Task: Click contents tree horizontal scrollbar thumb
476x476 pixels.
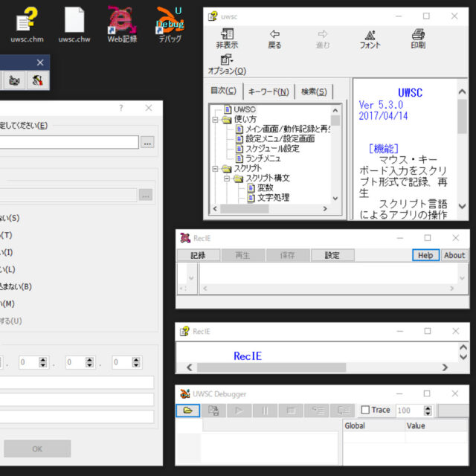Action: pyautogui.click(x=245, y=209)
